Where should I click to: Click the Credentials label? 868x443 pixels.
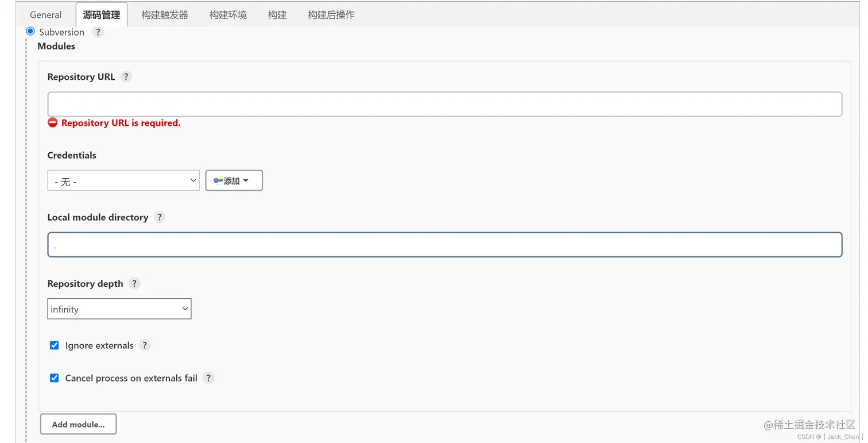coord(72,155)
